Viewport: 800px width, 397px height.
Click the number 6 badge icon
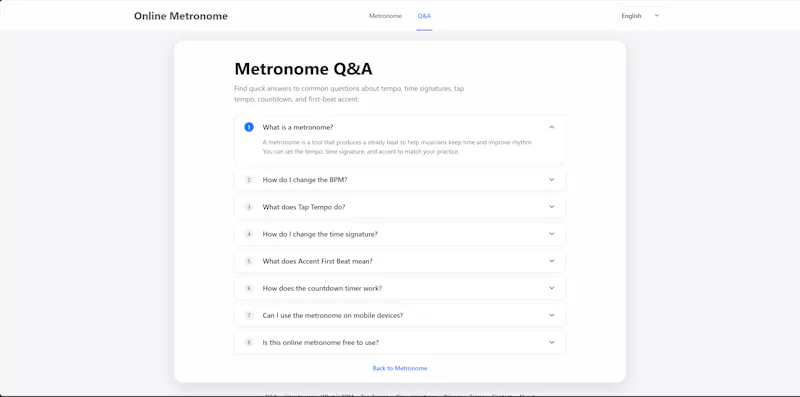(x=249, y=288)
